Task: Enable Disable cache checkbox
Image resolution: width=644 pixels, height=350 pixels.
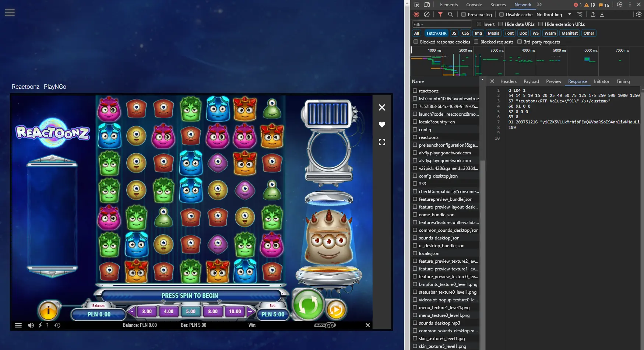Action: [502, 15]
